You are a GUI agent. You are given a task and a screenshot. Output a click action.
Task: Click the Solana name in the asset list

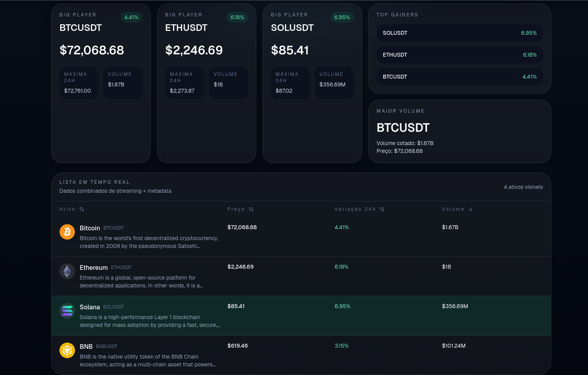[90, 307]
